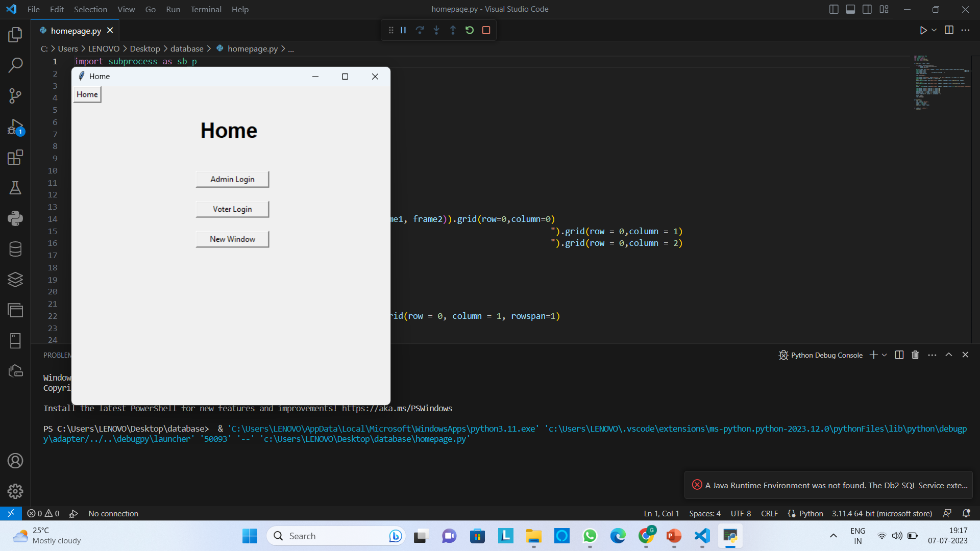Open the Extensions view
Image resolution: width=980 pixels, height=551 pixels.
coord(15,157)
